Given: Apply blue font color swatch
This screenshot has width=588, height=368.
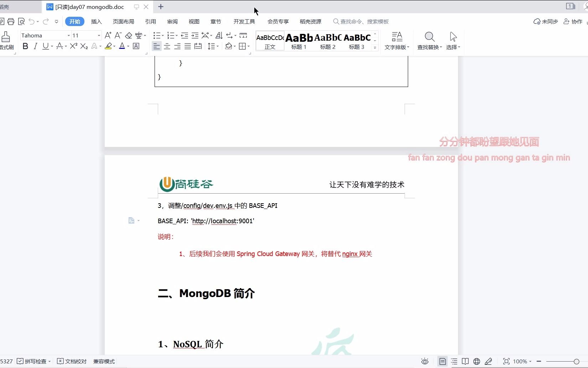Looking at the screenshot, I should (122, 46).
